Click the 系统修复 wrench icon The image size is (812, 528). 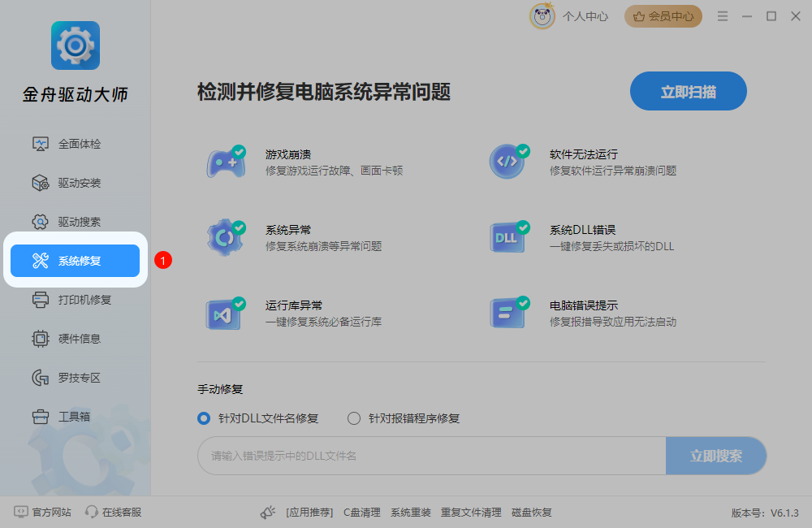click(41, 261)
